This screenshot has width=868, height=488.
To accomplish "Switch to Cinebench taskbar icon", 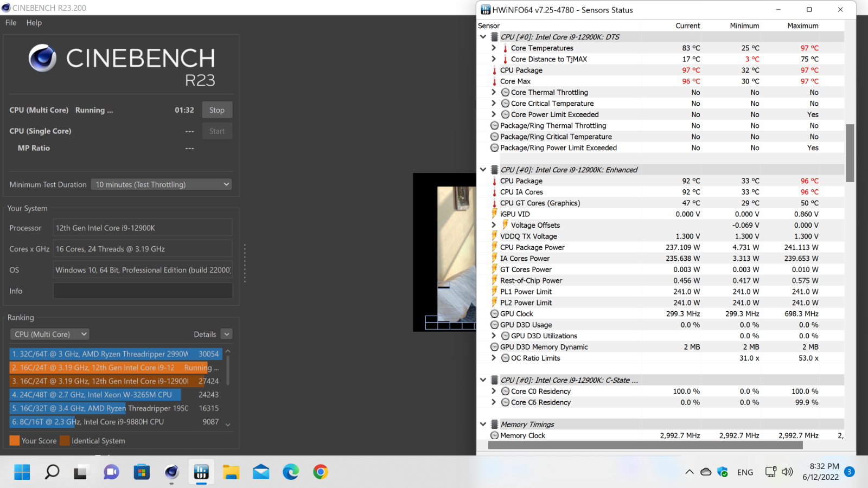I will (171, 472).
